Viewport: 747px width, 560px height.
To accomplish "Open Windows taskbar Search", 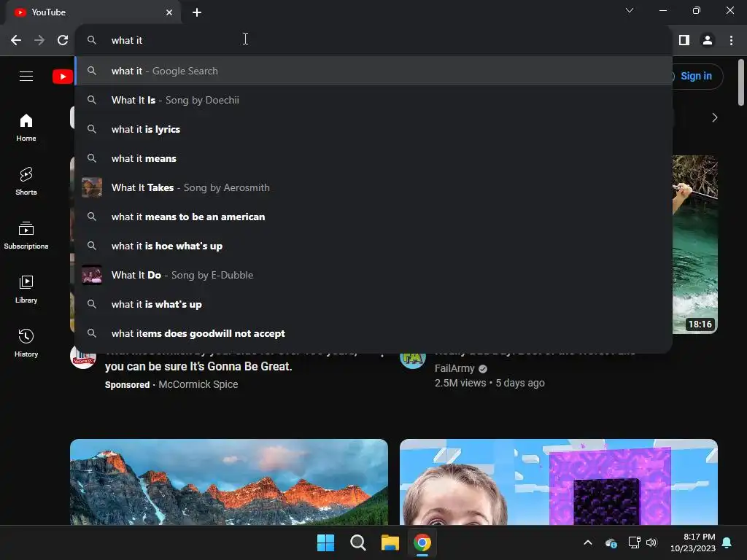I will coord(357,542).
